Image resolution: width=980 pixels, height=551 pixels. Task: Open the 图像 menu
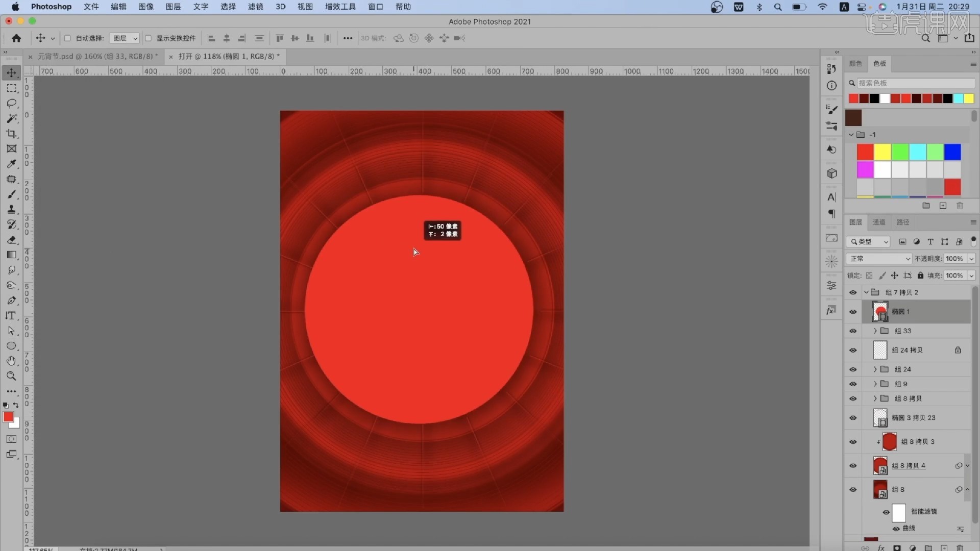point(146,7)
